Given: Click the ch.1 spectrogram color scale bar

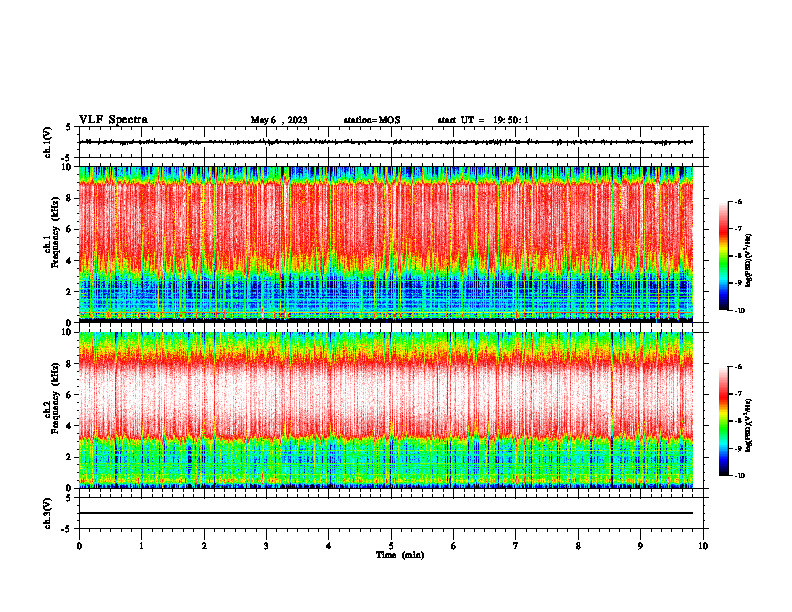Looking at the screenshot, I should [x=723, y=256].
